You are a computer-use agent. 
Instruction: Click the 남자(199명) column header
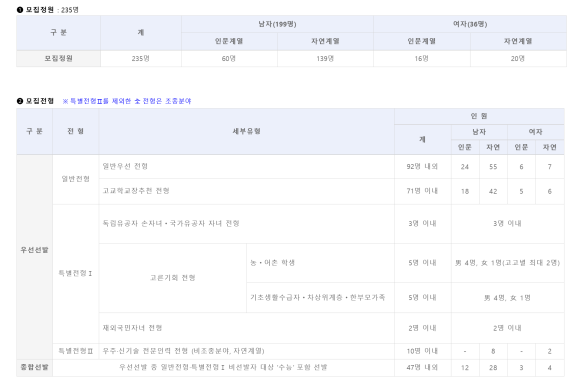(277, 24)
